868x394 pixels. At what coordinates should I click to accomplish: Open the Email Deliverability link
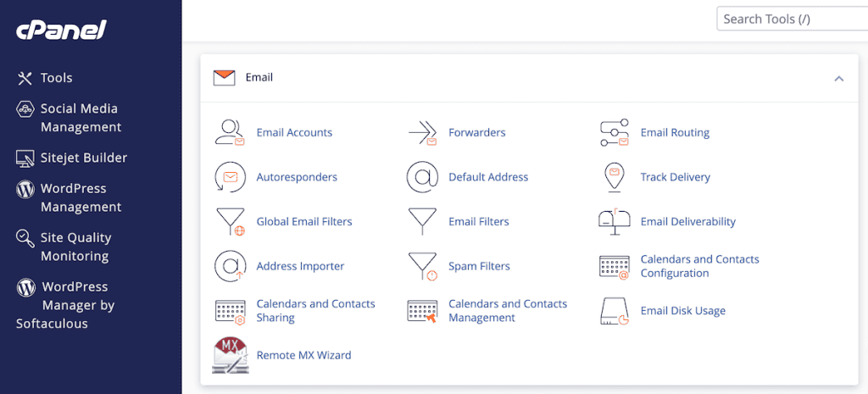tap(688, 221)
